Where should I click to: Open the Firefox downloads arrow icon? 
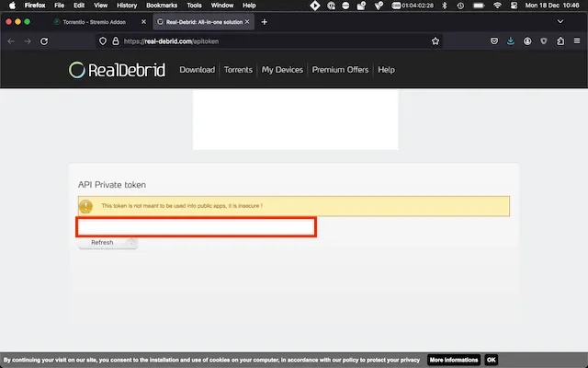(x=511, y=41)
